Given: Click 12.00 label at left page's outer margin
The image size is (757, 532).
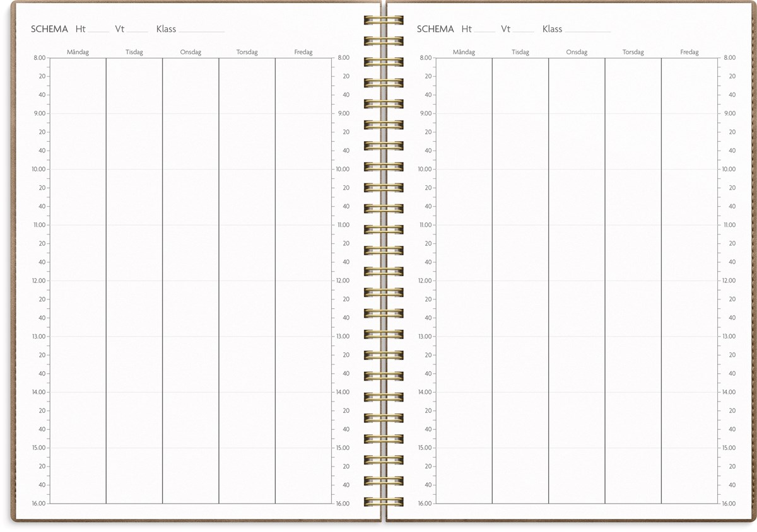Looking at the screenshot, I should pos(38,280).
